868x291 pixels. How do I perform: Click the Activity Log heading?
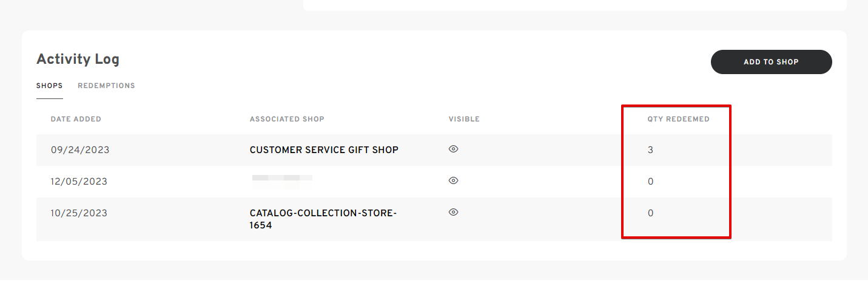[78, 59]
